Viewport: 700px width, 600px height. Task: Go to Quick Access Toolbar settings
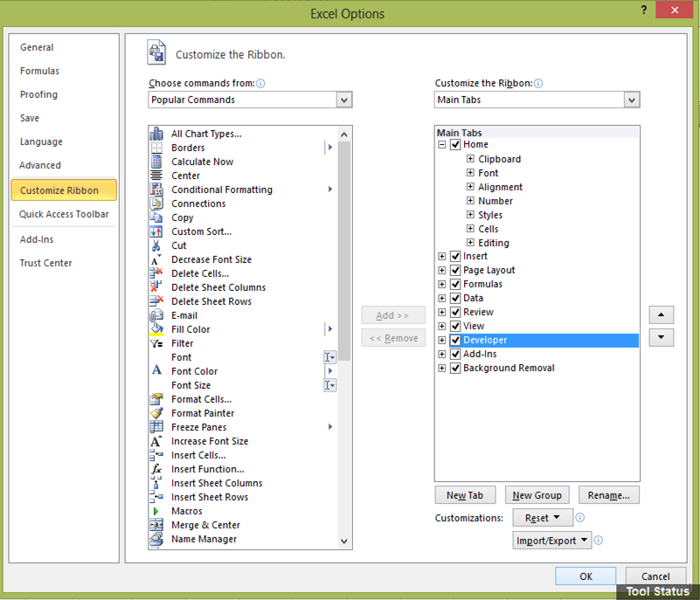(64, 214)
